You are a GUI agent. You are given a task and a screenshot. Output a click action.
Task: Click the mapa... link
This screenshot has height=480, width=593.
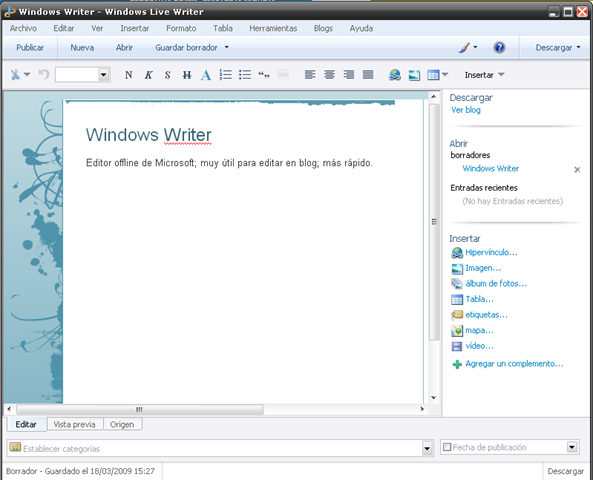coord(480,330)
